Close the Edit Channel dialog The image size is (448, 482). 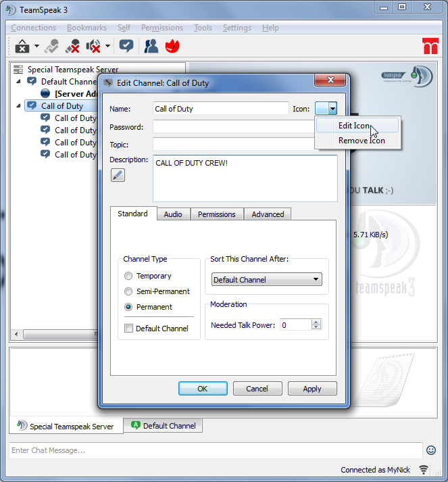pos(330,80)
